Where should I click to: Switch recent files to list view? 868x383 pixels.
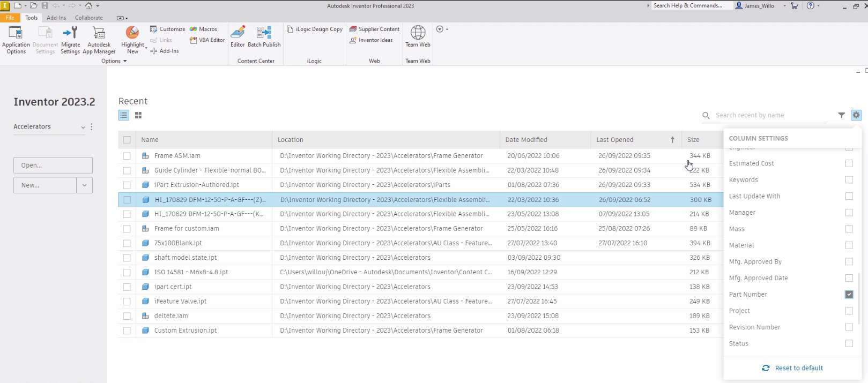pos(124,115)
